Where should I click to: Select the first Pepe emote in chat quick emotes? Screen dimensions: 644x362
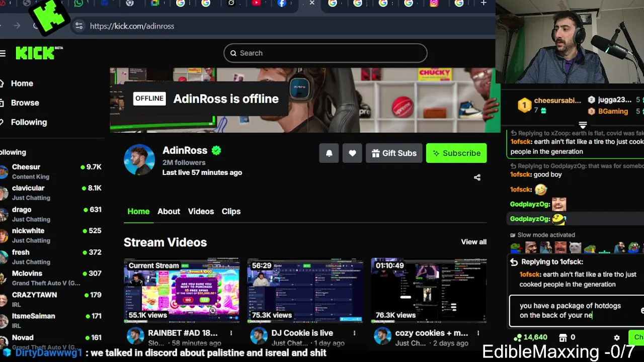[x=516, y=247]
